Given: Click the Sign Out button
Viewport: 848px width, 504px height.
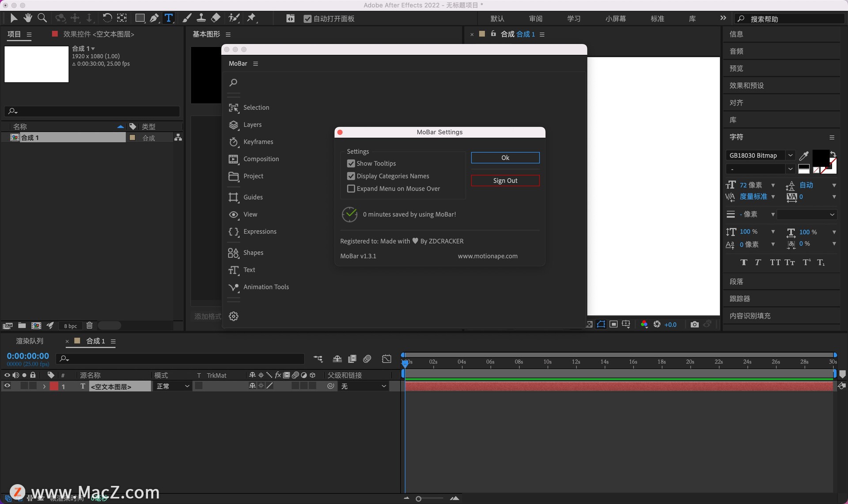Looking at the screenshot, I should pos(505,181).
